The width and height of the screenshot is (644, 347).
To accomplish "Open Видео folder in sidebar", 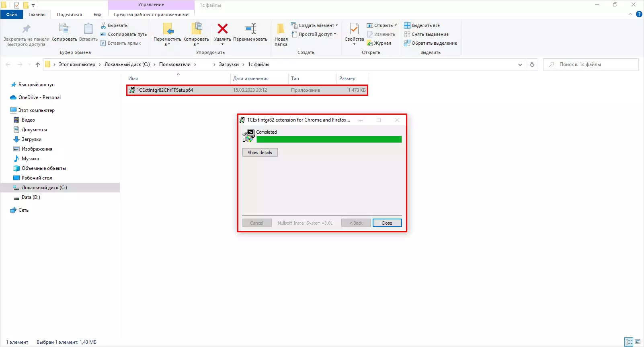I will point(28,120).
